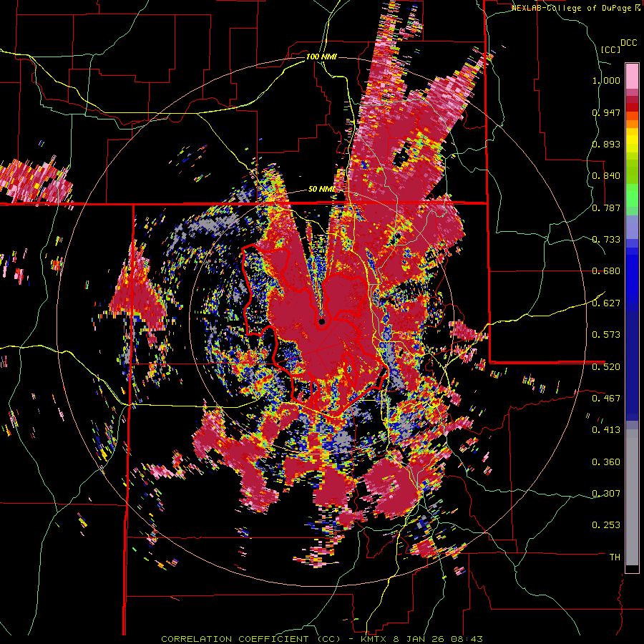Click the black KMTX radar site dot
644x644 pixels.
[322, 321]
